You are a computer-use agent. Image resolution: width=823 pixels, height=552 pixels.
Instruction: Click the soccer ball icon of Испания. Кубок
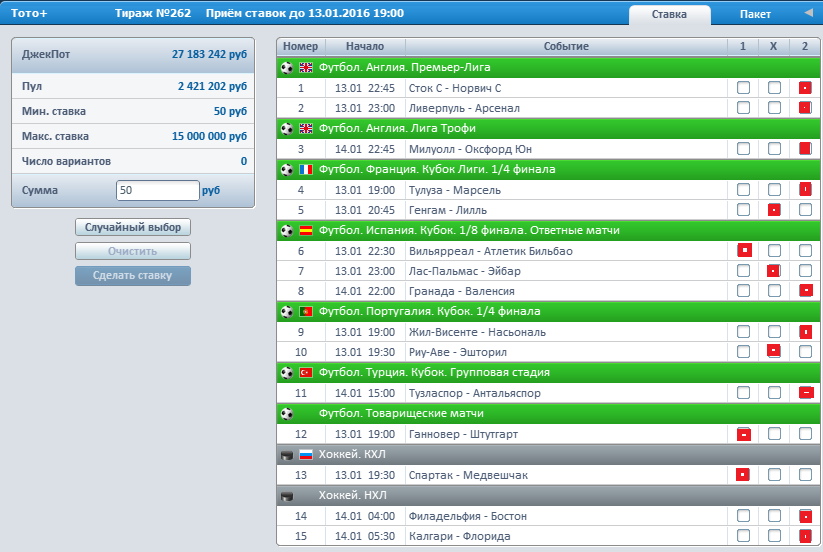click(287, 231)
